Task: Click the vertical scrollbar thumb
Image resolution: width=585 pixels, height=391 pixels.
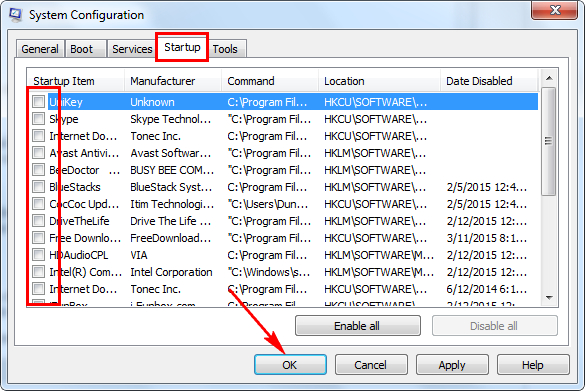Action: 549,141
